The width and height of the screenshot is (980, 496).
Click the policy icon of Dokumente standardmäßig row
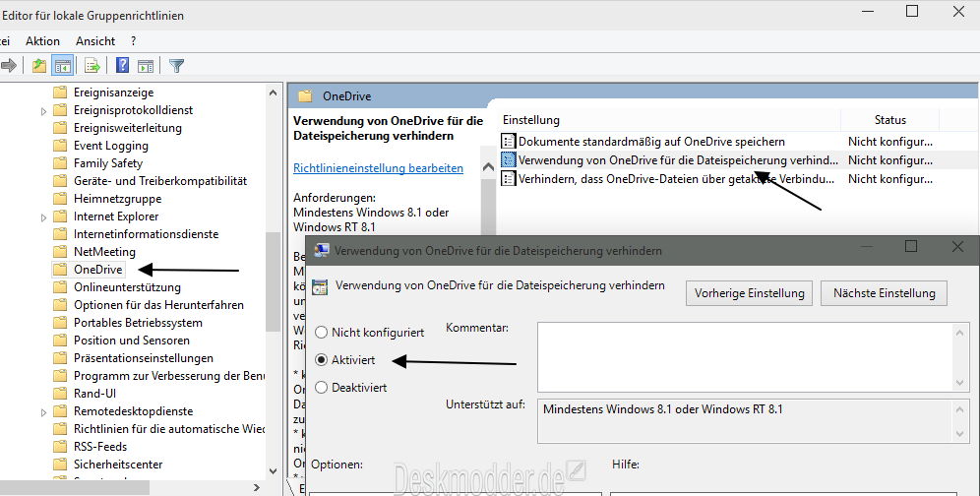click(509, 142)
